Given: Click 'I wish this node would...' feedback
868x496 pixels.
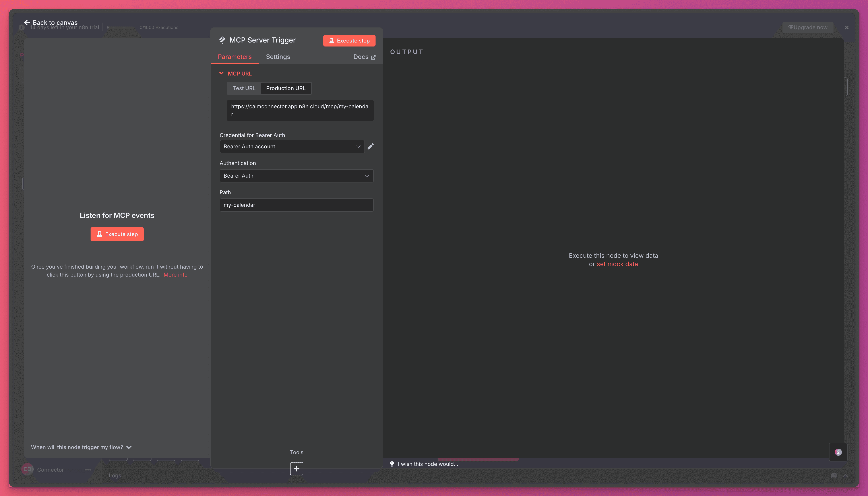Looking at the screenshot, I should 428,464.
